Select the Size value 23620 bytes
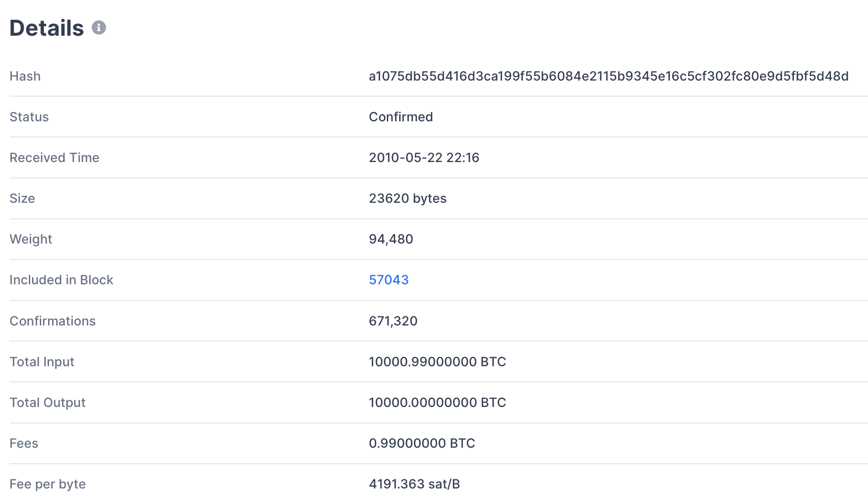 [x=407, y=198]
